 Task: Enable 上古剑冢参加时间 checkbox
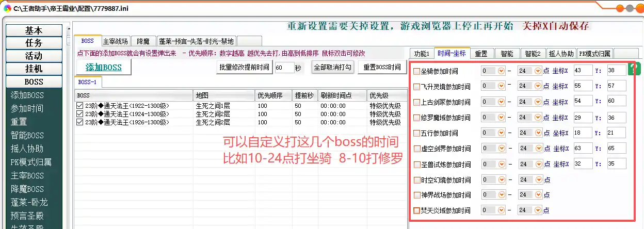point(416,102)
